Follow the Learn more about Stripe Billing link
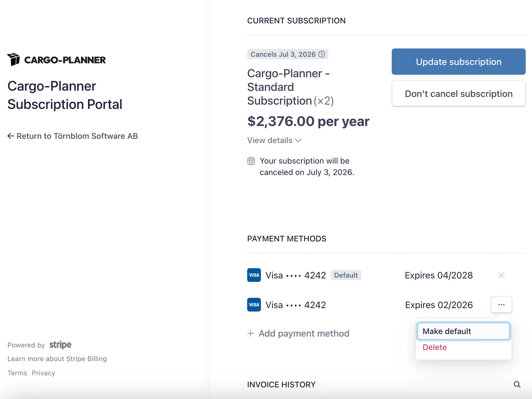Viewport: 532px width, 399px height. coord(57,359)
